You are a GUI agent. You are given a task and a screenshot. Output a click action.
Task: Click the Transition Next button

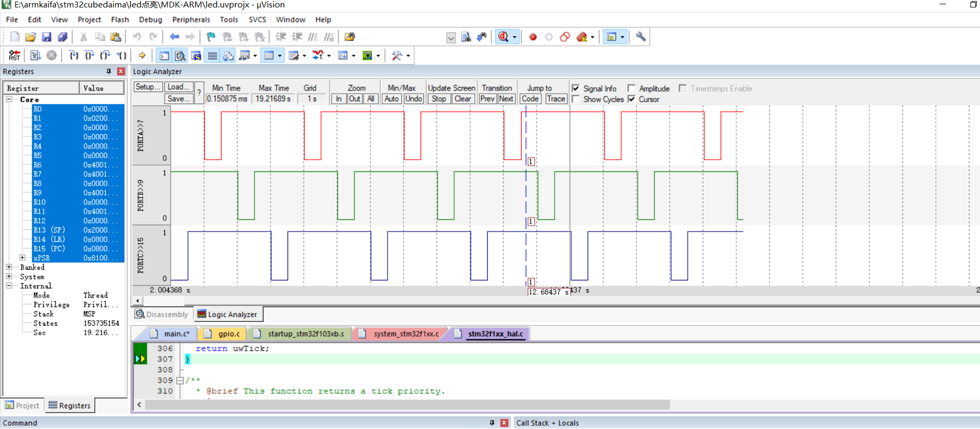point(506,98)
